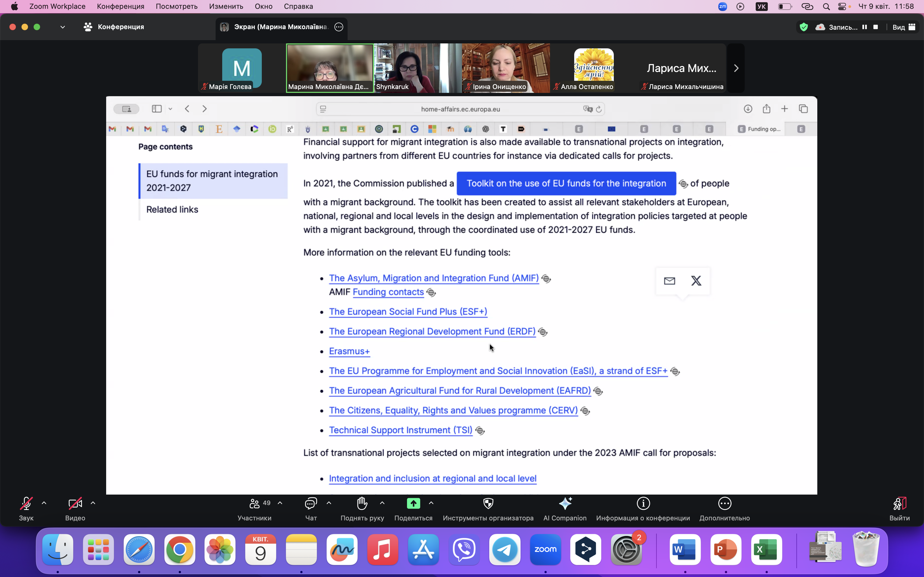The height and width of the screenshot is (577, 924).
Task: Pause the cloud recording
Action: point(864,27)
